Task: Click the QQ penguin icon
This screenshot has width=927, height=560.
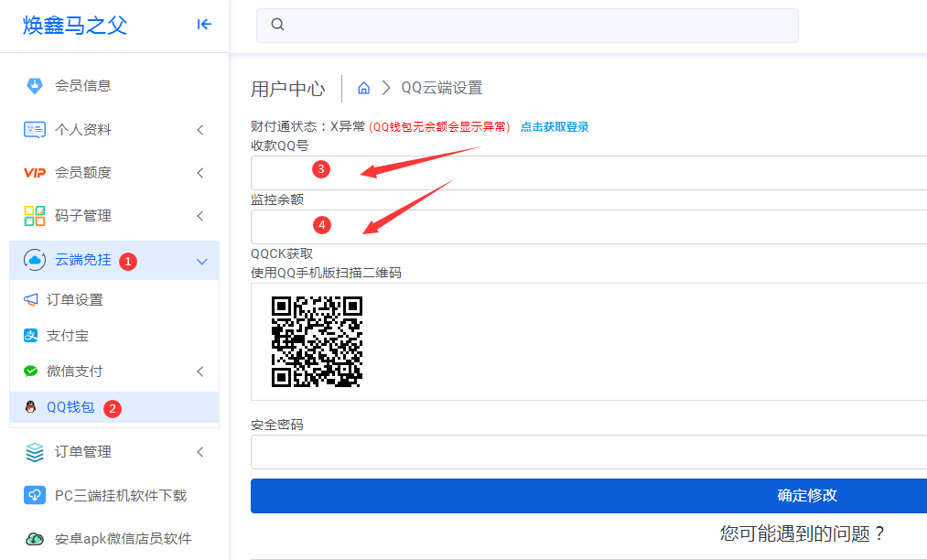Action: pos(31,407)
